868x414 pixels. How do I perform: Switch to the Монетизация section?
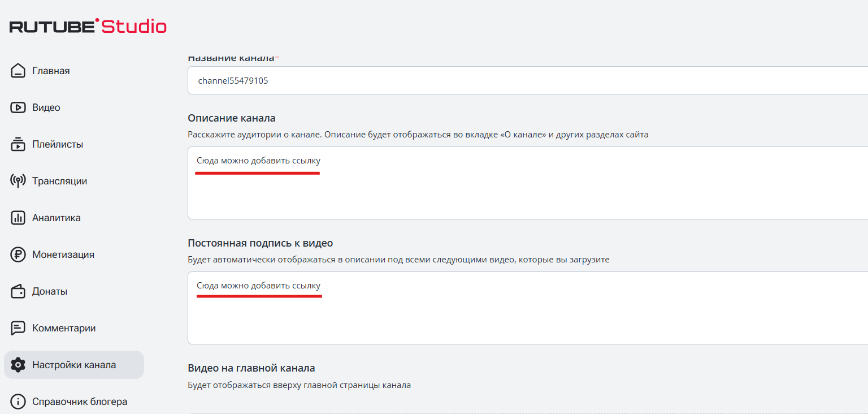(x=63, y=254)
